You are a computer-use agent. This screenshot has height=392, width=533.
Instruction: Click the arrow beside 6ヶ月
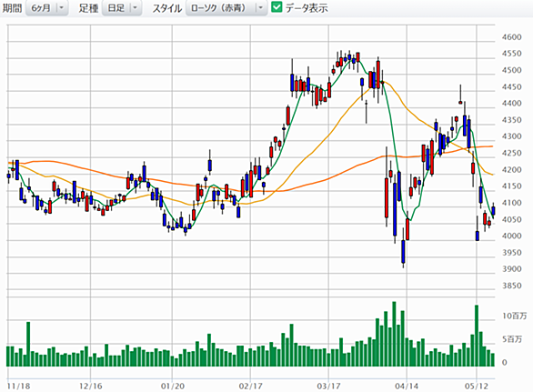62,8
